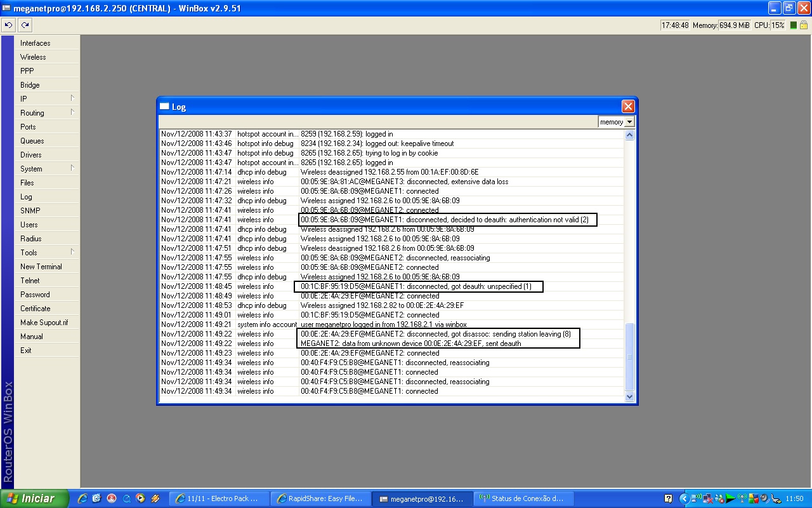
Task: Click the Undo arrow in WinBox toolbar
Action: [8, 25]
